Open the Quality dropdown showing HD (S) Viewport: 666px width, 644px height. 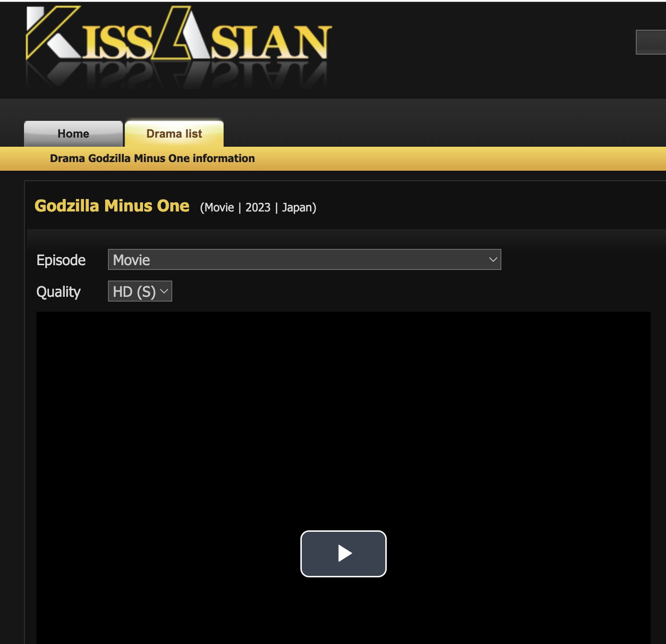point(140,291)
